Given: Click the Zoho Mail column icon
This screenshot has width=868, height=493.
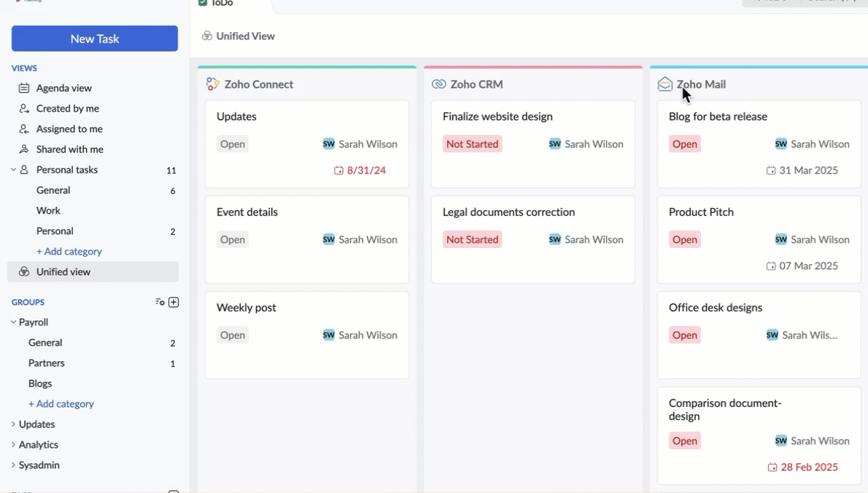Looking at the screenshot, I should pos(664,84).
